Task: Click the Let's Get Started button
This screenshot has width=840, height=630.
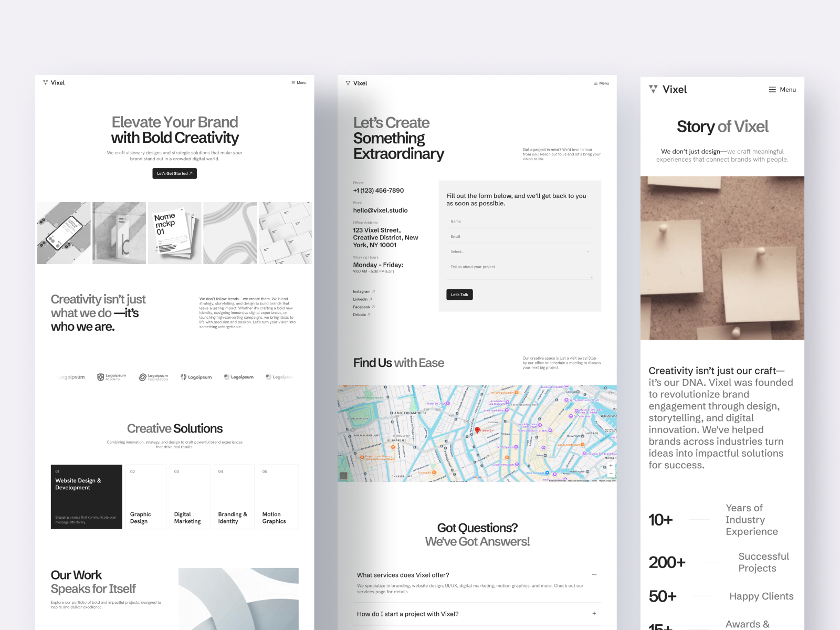Action: click(x=175, y=173)
